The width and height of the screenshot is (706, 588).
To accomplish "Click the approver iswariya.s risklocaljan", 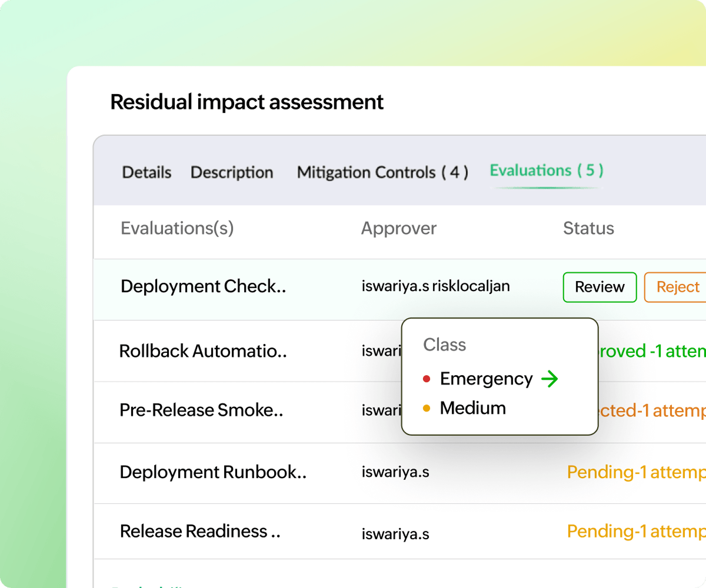I will click(x=436, y=286).
